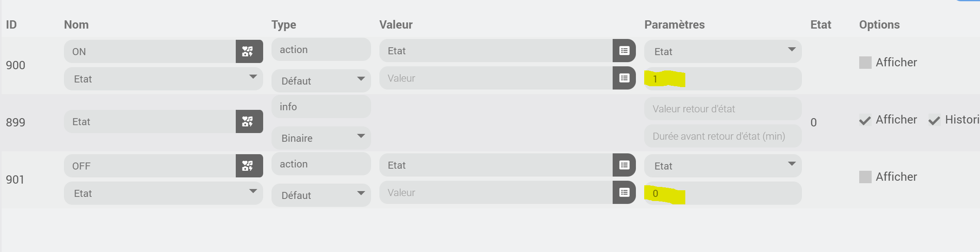980x252 pixels.
Task: Click the icon picker button beside OFF name
Action: click(249, 166)
